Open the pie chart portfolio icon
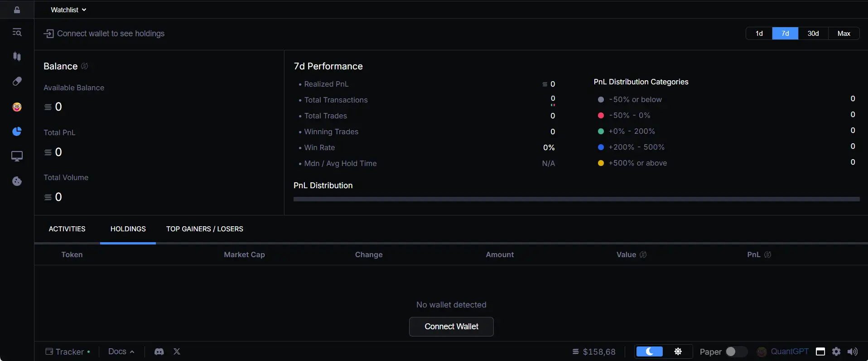Screen dimensions: 868x361 [x=17, y=132]
